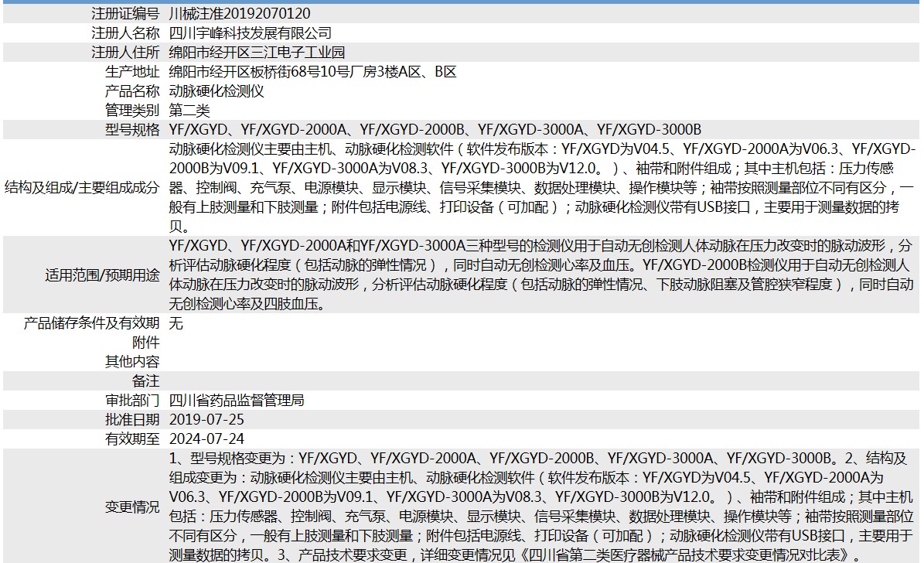Click the label 备注

point(145,381)
